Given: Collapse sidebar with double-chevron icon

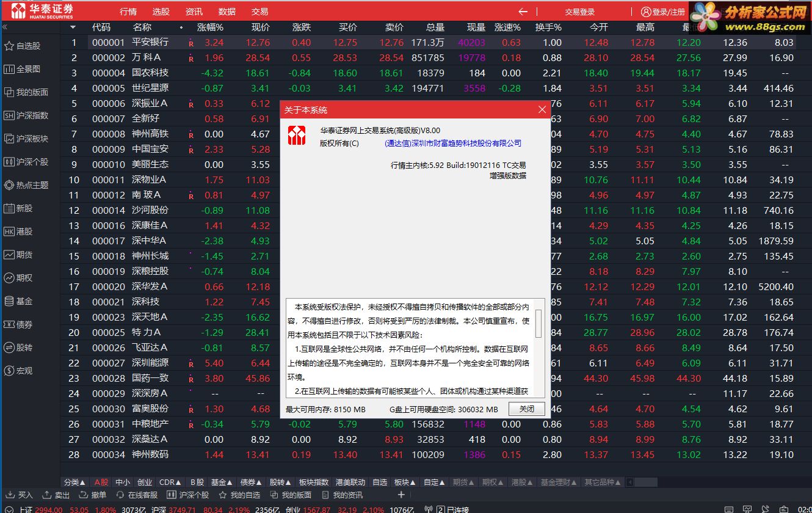Looking at the screenshot, I should coord(4,27).
